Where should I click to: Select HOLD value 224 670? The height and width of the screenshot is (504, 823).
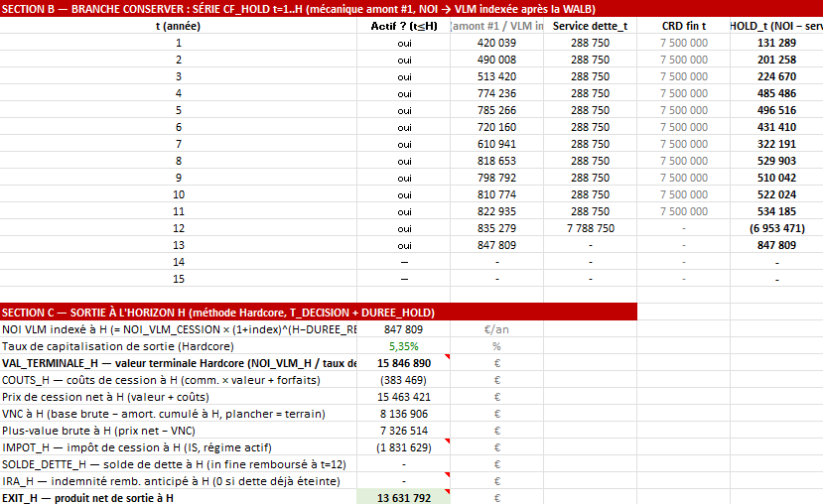(776, 76)
